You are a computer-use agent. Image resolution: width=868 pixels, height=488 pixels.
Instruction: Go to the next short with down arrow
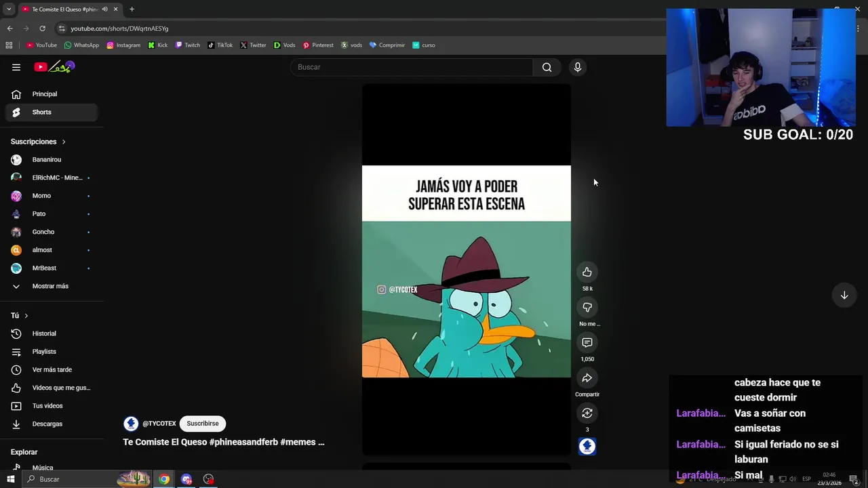844,295
